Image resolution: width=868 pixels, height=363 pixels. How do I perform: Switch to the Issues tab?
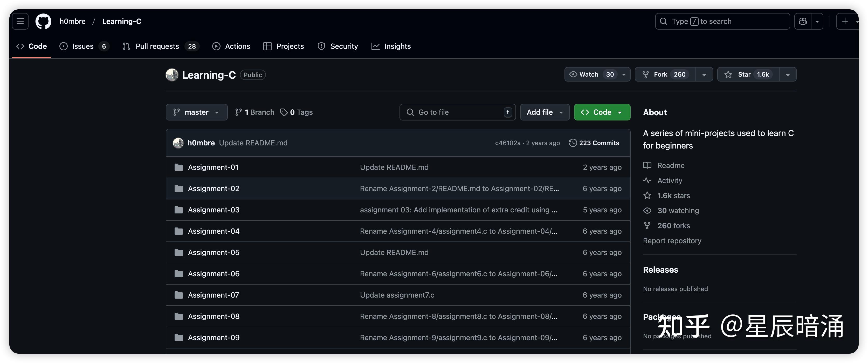[x=84, y=46]
